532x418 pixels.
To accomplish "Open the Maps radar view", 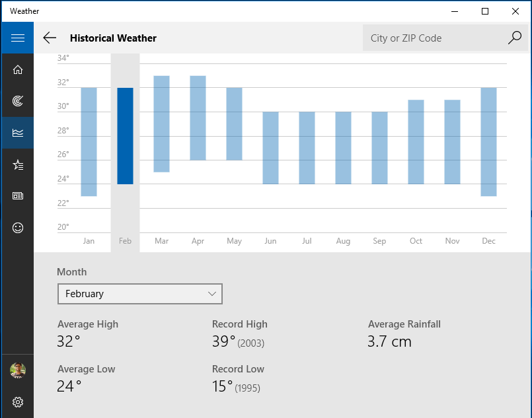I will 18,101.
